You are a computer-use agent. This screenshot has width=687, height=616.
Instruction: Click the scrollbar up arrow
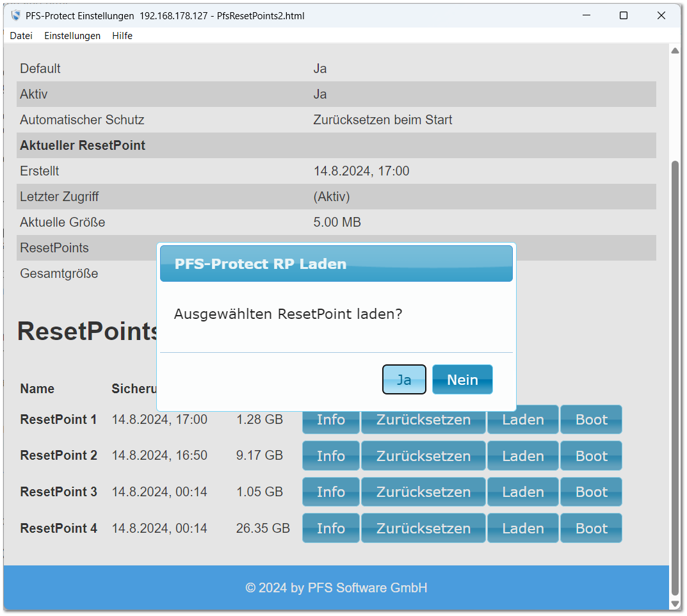[675, 51]
